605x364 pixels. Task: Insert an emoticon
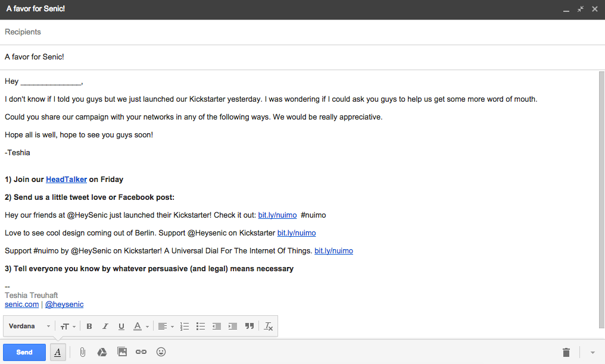click(x=161, y=352)
